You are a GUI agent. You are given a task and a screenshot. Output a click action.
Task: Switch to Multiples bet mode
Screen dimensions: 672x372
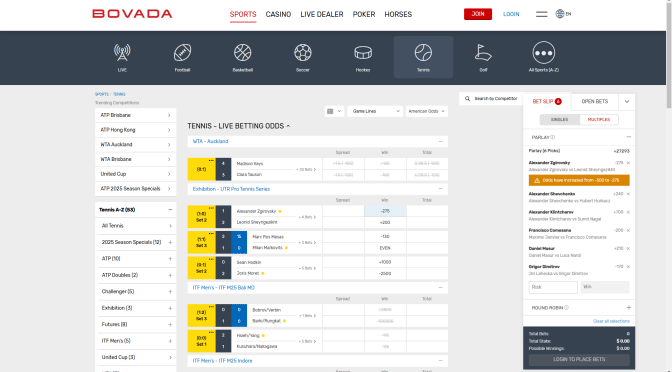[599, 120]
